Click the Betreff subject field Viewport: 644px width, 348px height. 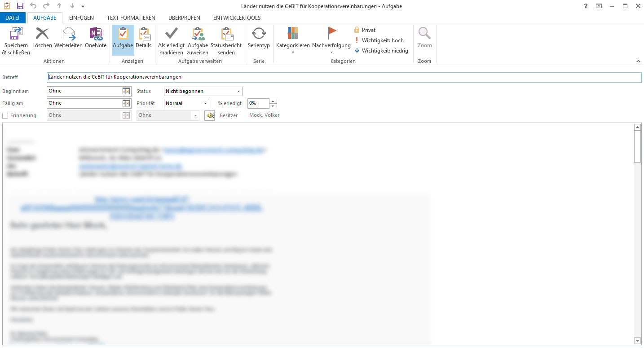click(x=344, y=77)
